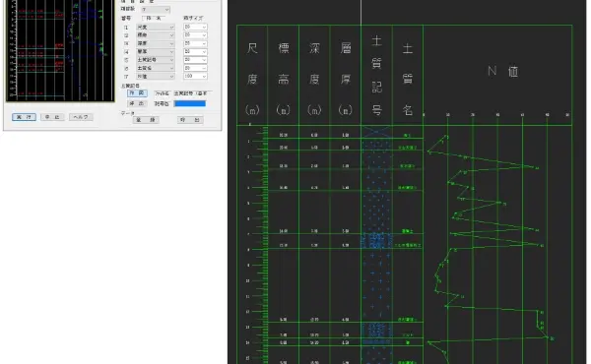The image size is (591, 364).
Task: Open the row 1 尺度 item dropdown
Action: (156, 28)
